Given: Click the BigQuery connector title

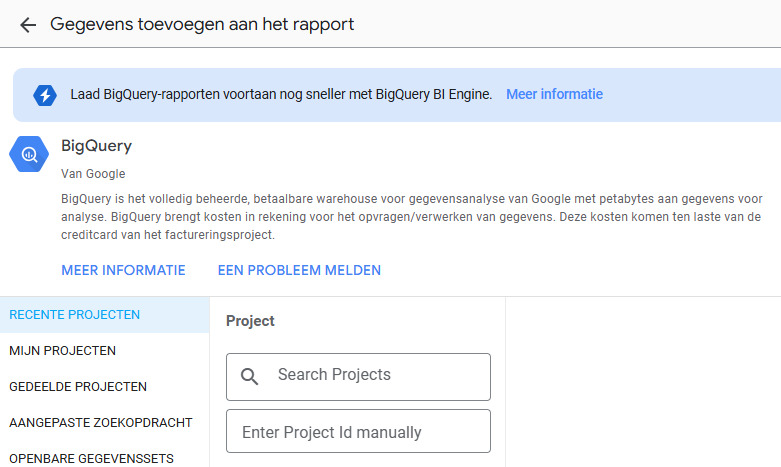Looking at the screenshot, I should pyautogui.click(x=97, y=146).
